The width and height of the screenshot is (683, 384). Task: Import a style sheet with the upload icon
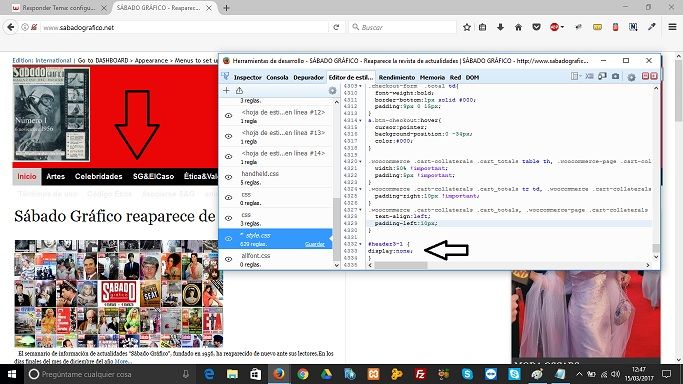239,91
